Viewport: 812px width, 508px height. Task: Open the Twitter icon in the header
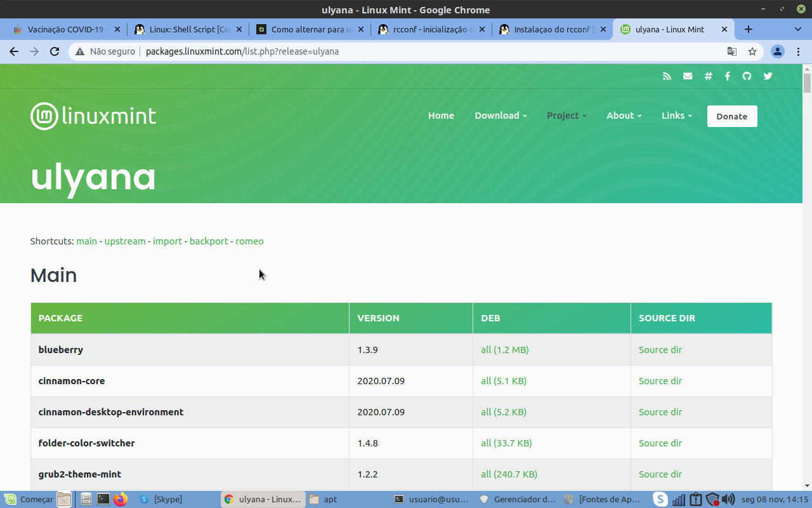point(768,76)
